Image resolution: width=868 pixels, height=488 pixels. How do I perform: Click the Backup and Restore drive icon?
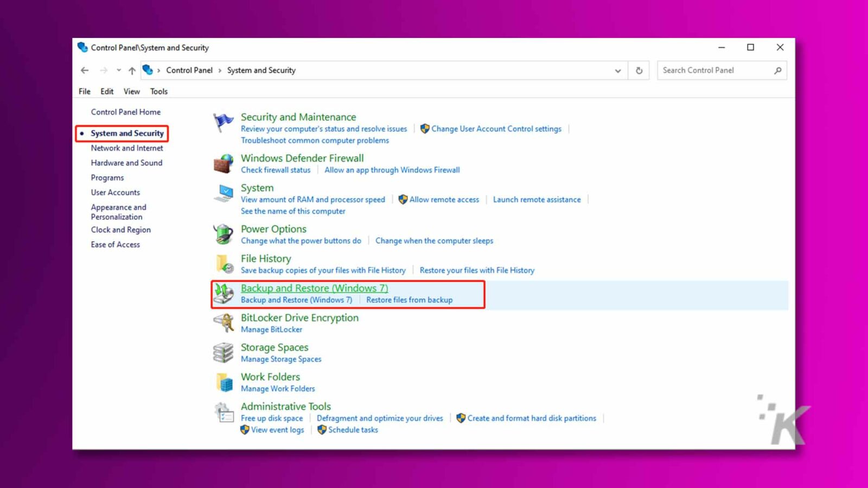[x=224, y=294]
